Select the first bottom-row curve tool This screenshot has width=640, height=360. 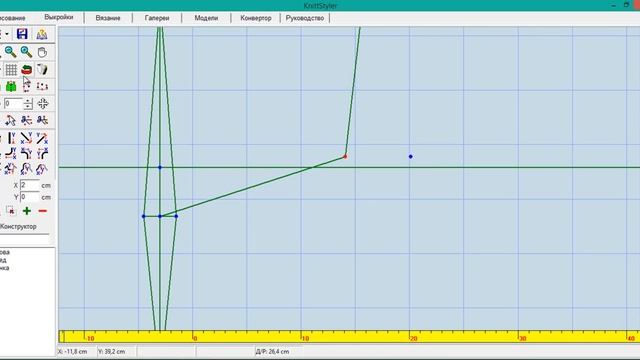coord(11,169)
